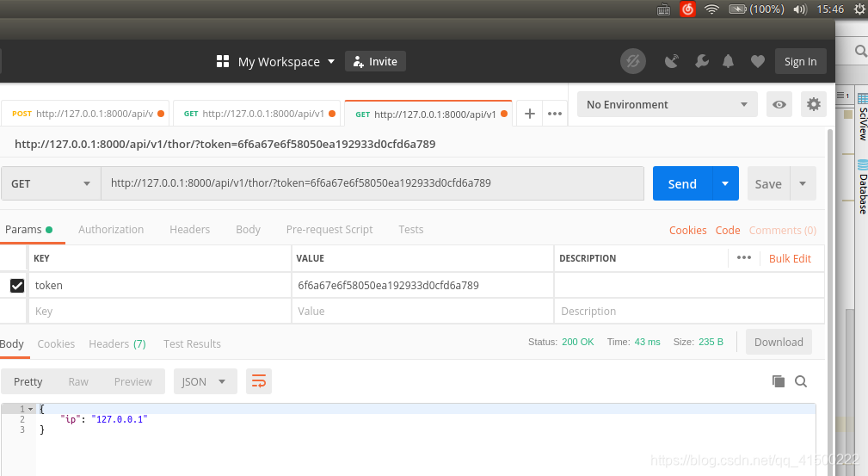Open the response Cookies tab
The image size is (868, 476).
56,343
